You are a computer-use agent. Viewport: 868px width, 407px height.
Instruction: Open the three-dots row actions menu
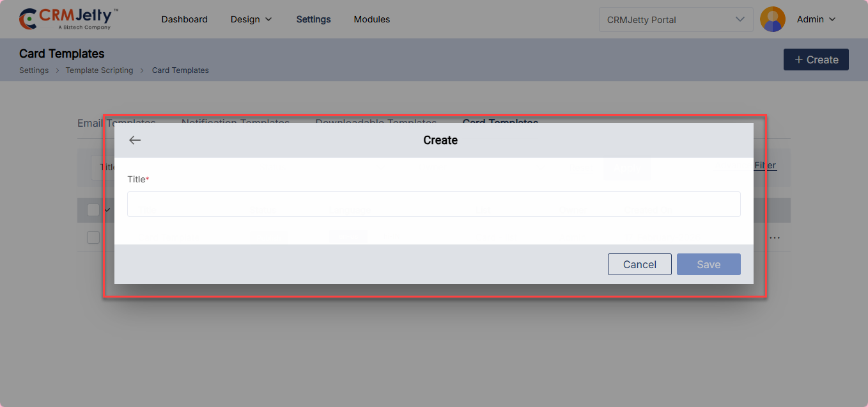pos(775,237)
